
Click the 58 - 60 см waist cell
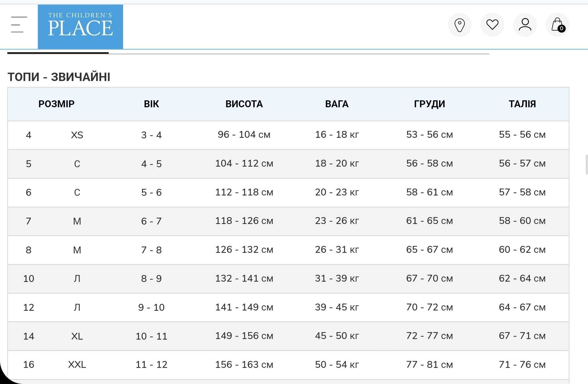(522, 221)
